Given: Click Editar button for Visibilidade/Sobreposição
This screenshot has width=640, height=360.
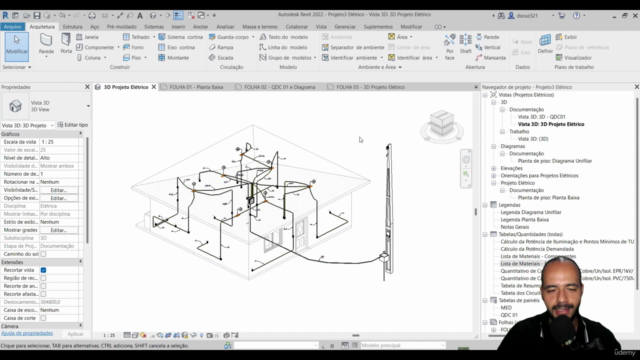Looking at the screenshot, I should click(x=58, y=190).
